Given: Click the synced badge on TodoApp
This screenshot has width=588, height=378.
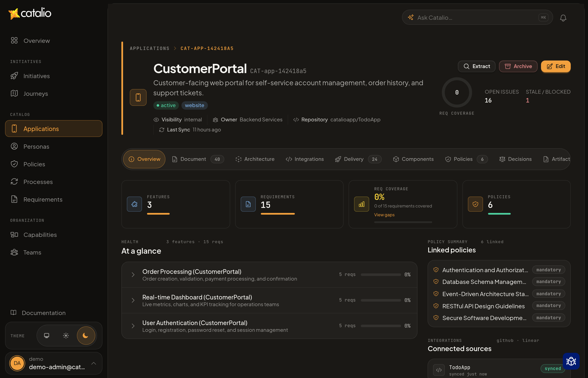Looking at the screenshot, I should (x=553, y=368).
